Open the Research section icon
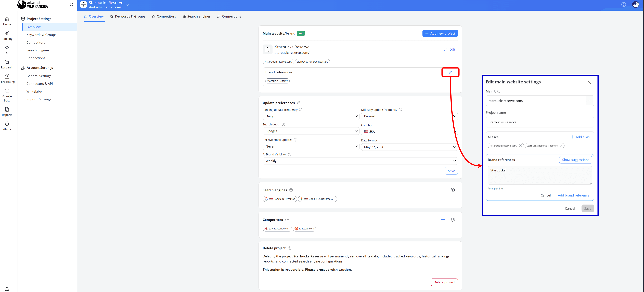 7,64
